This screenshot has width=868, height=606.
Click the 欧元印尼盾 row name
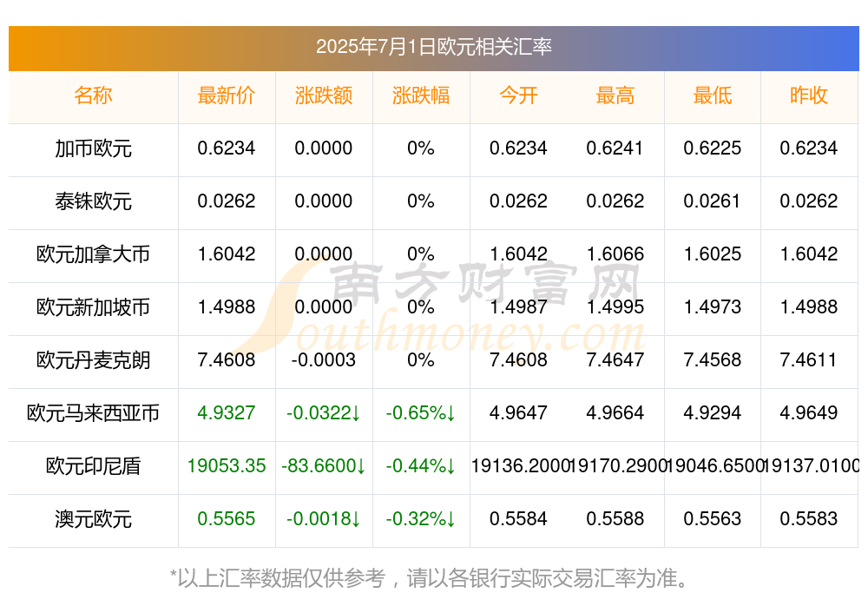[x=93, y=466]
